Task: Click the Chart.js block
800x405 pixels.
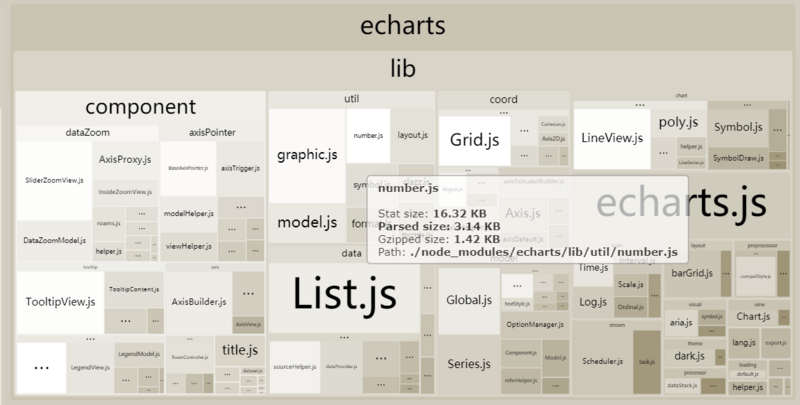Action: 753,317
